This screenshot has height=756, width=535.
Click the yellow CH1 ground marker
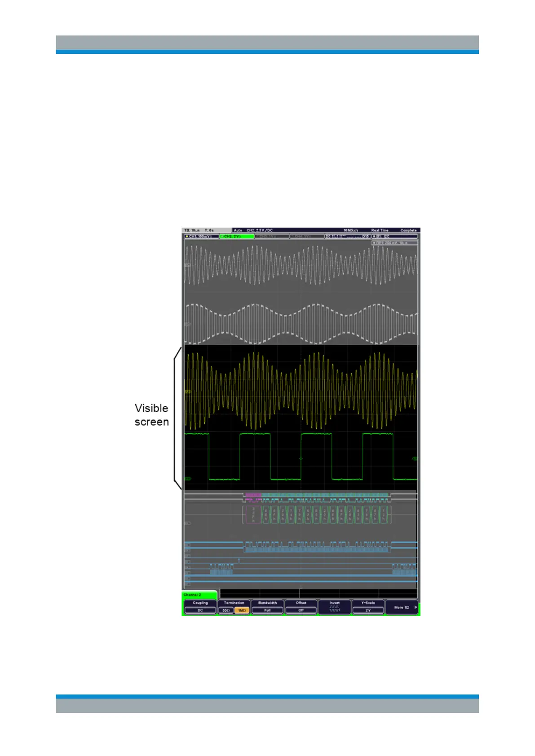click(x=188, y=392)
